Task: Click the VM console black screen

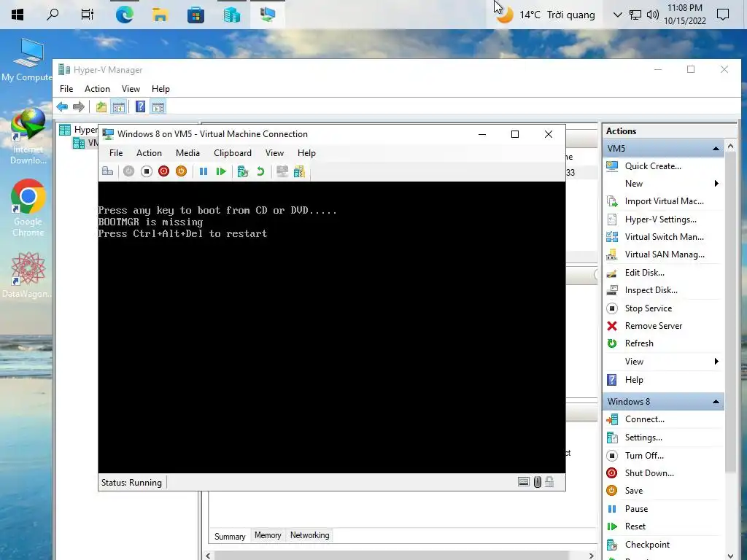Action: pyautogui.click(x=332, y=327)
